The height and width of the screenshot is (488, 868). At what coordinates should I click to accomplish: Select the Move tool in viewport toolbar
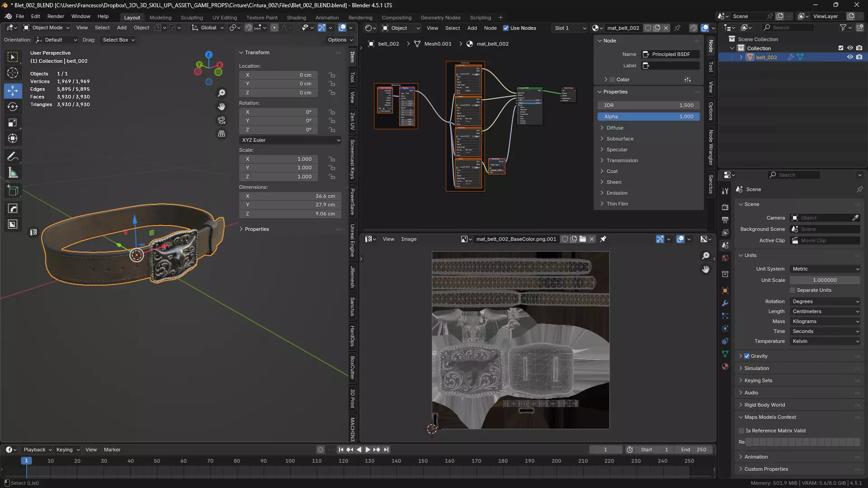pyautogui.click(x=13, y=91)
